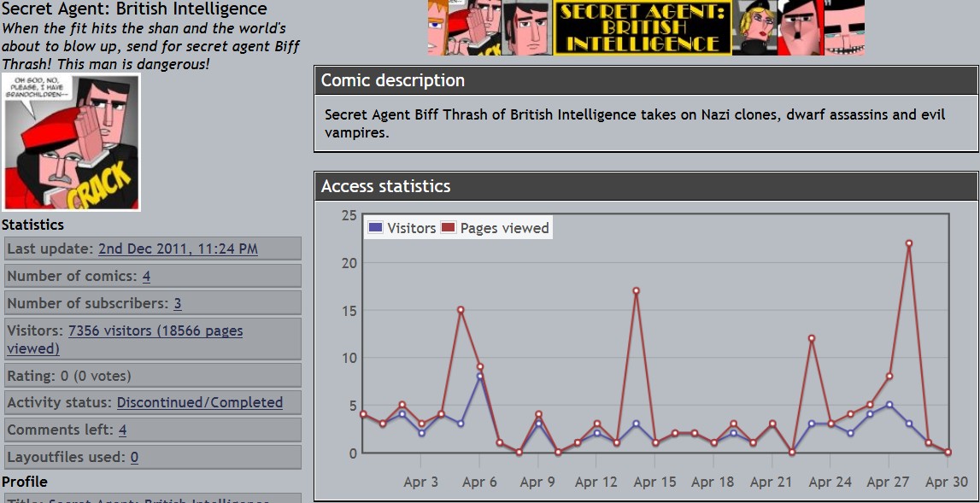Image resolution: width=980 pixels, height=503 pixels.
Task: Click the comic cover thumbnail with CRACK
Action: [71, 142]
